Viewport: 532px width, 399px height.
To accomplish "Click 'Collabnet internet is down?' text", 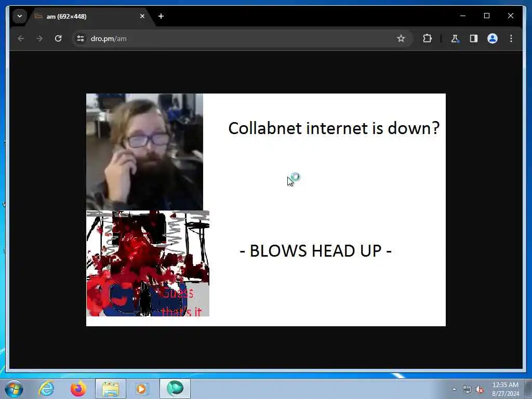I will [334, 128].
